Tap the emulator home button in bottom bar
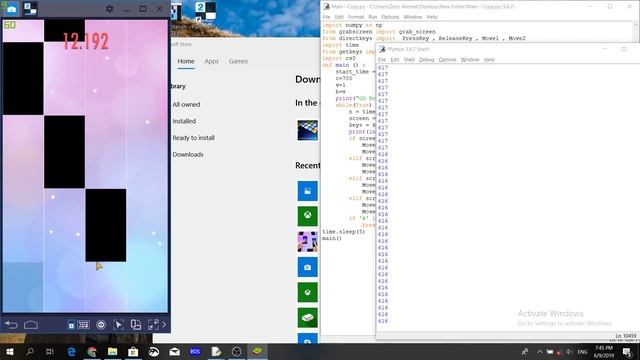This screenshot has height=360, width=640. pyautogui.click(x=31, y=324)
